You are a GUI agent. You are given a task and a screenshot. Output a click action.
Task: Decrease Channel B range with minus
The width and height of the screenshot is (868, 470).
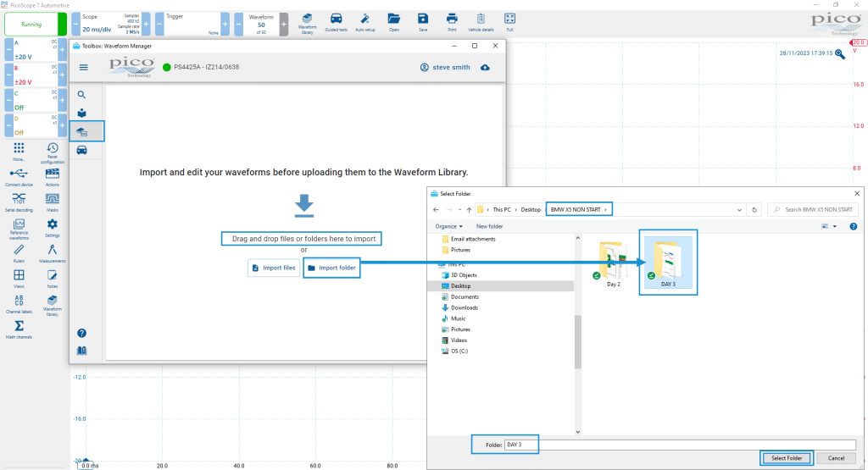point(8,75)
